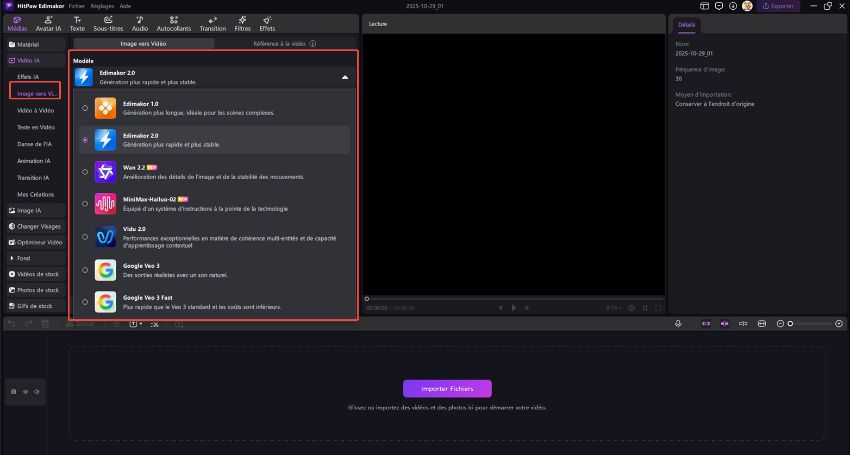This screenshot has width=850, height=455.
Task: Click the download icon in title bar
Action: point(733,6)
